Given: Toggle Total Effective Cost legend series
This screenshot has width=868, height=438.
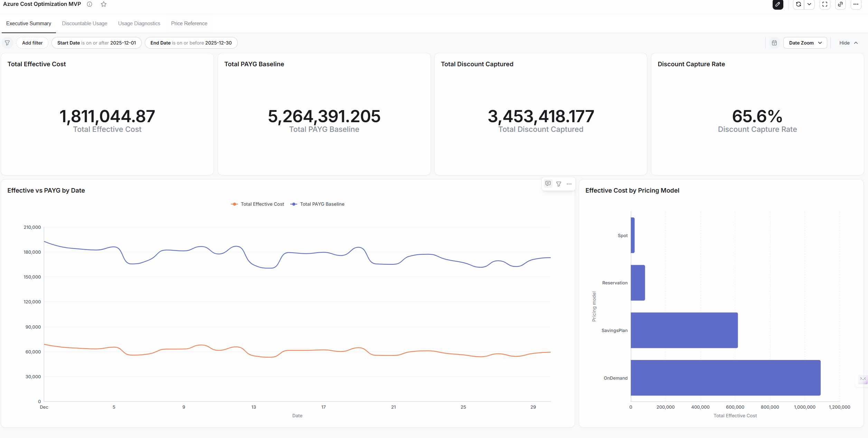Looking at the screenshot, I should point(258,204).
